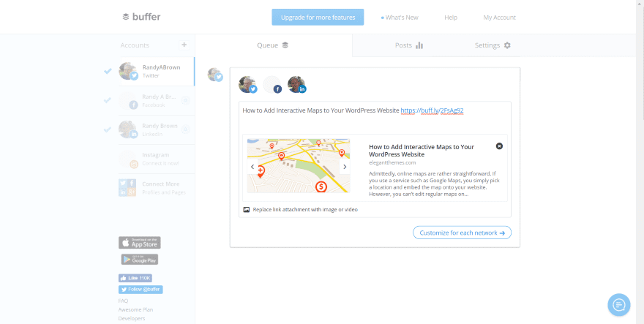Click the Google Play badge
The width and height of the screenshot is (644, 324).
click(139, 259)
